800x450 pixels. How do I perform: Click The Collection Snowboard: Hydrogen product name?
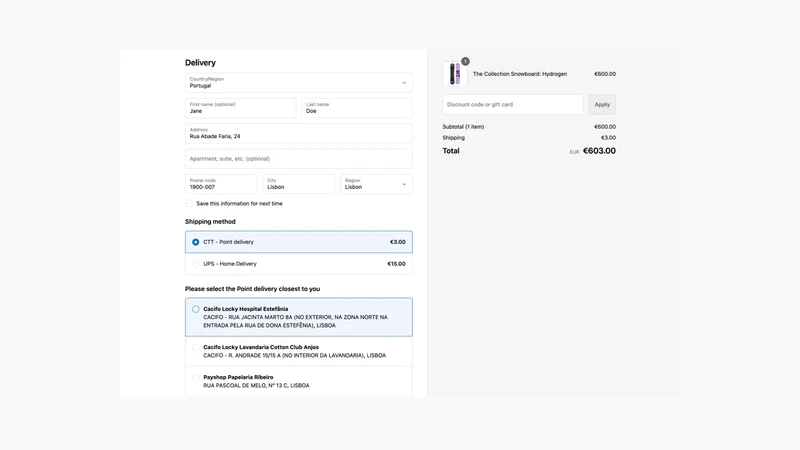coord(520,74)
